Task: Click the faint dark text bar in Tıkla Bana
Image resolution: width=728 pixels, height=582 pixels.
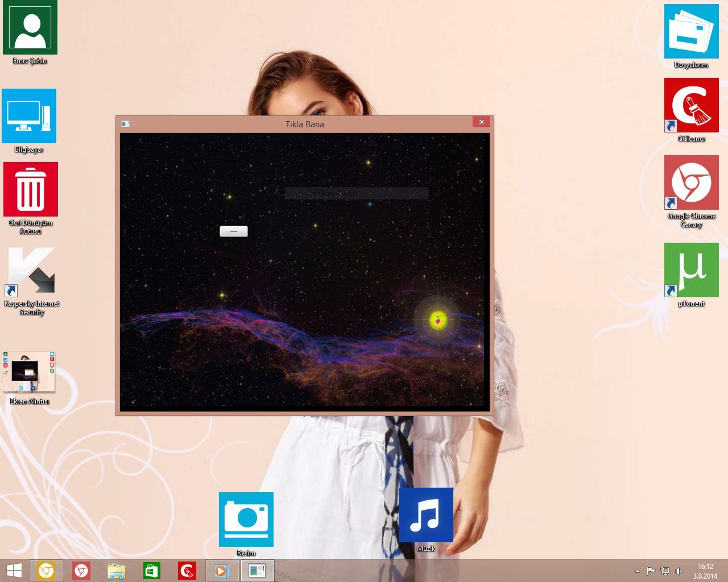Action: [x=357, y=193]
